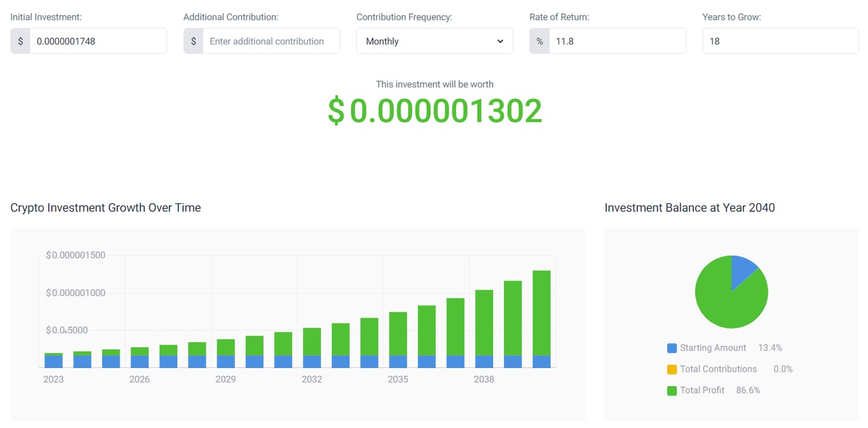
Task: Toggle the Total Profit legend entry
Action: 701,390
